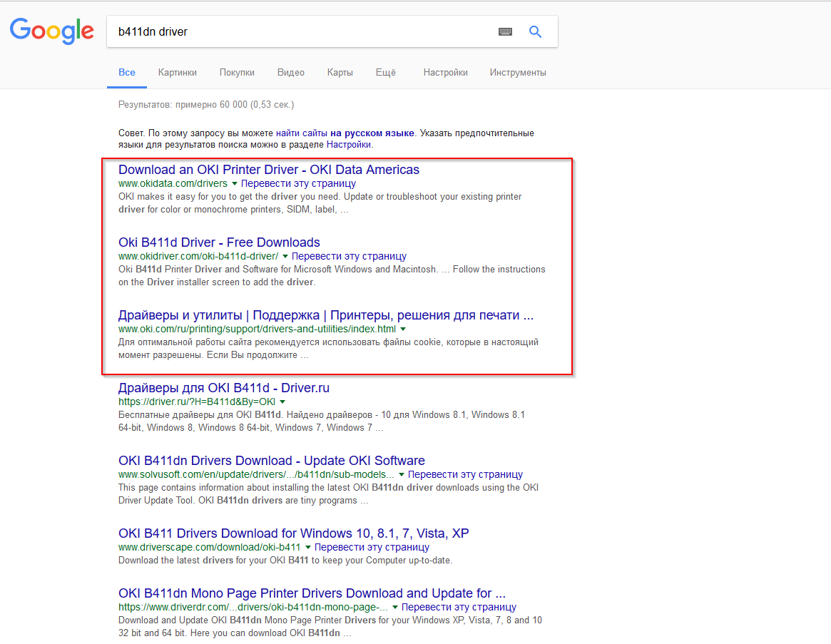Expand dropdown arrow beside driver.ru URL

click(282, 402)
